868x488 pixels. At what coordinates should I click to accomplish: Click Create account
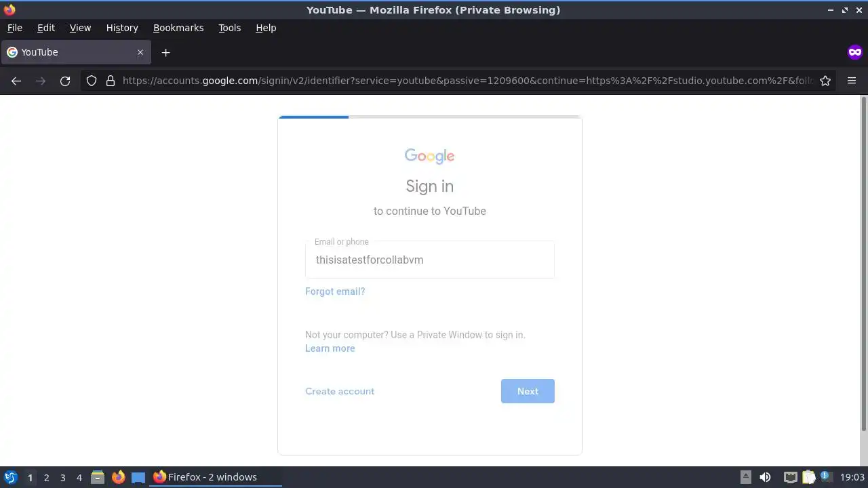coord(340,391)
